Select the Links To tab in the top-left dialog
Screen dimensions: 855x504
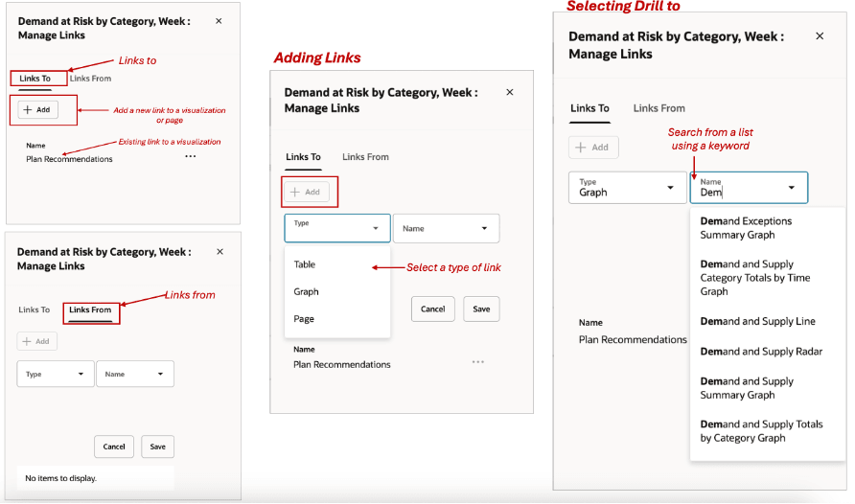click(x=35, y=79)
